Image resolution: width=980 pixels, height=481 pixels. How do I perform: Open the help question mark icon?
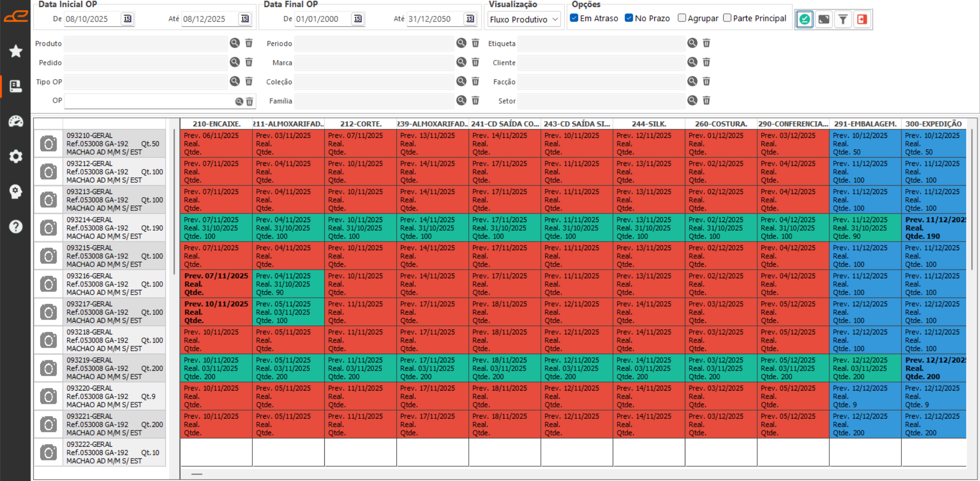[x=16, y=226]
